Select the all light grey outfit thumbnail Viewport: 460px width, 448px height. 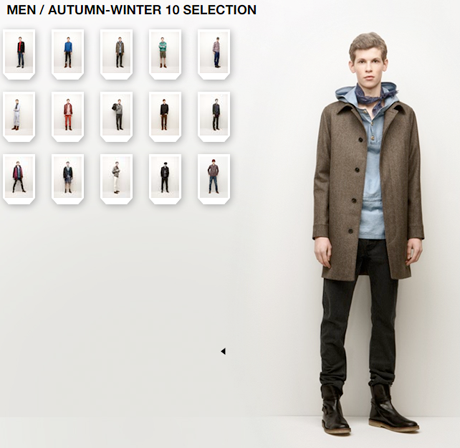19,117
